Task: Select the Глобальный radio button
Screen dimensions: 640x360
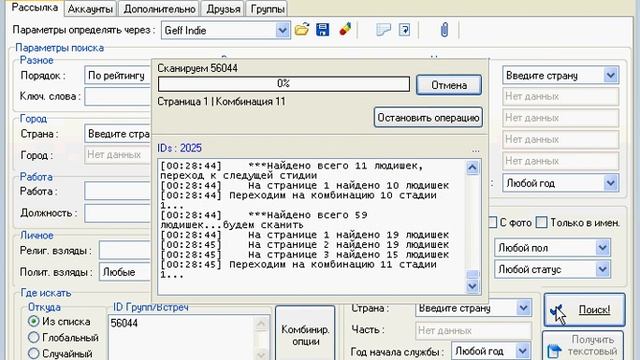Action: click(x=33, y=337)
